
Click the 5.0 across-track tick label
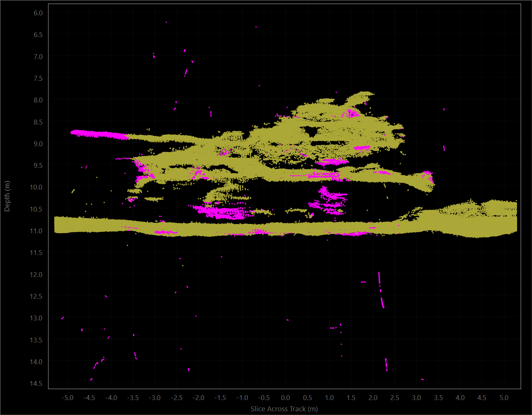[x=504, y=397]
